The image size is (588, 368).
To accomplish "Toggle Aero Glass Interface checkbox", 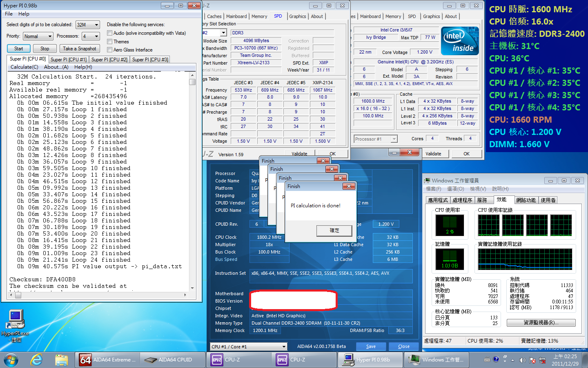I will tap(109, 50).
